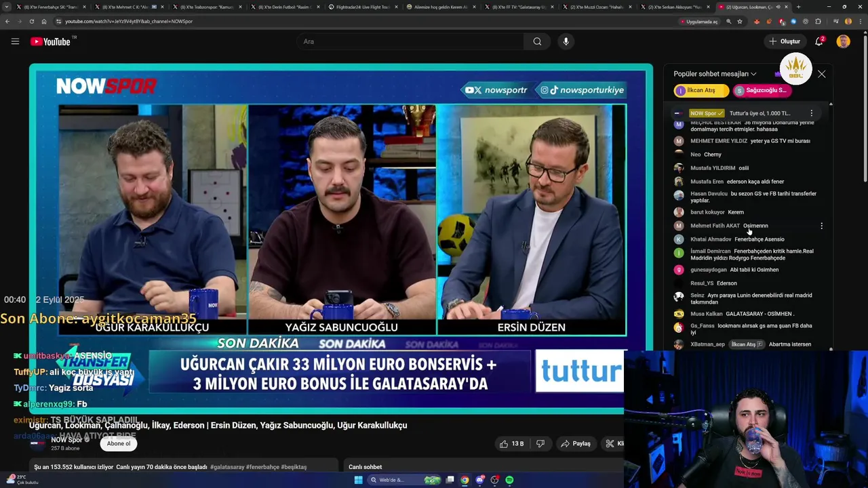Open options for Mehmet Fatih AKAT message
This screenshot has width=868, height=488.
coord(821,226)
